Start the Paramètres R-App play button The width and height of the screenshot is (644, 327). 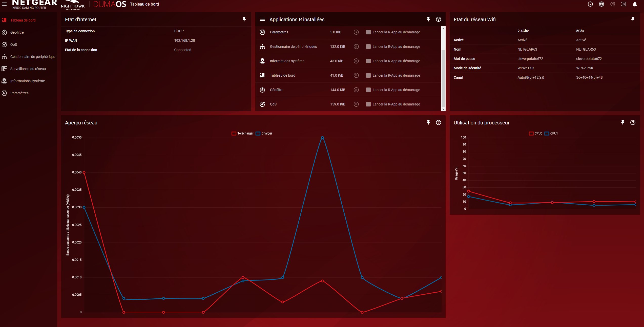(356, 32)
